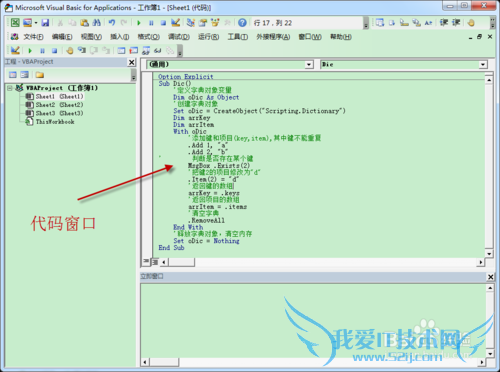Click code window scroll down arrow
The width and height of the screenshot is (500, 372).
click(489, 253)
